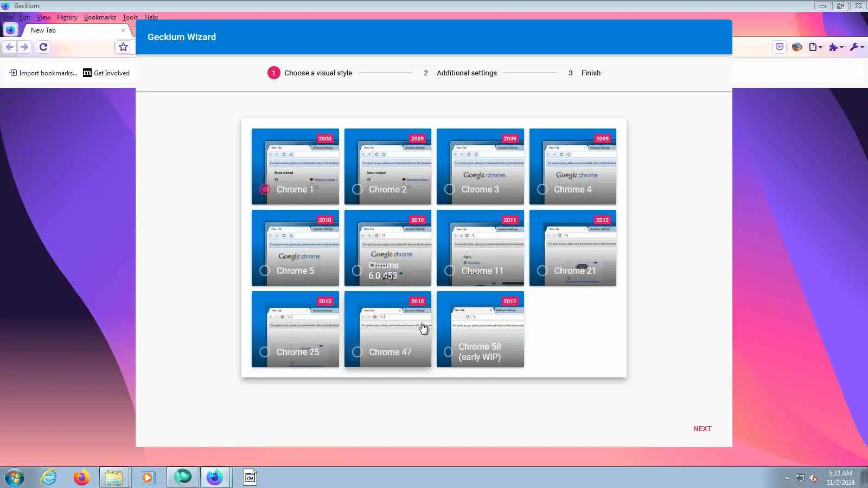Open the File menu
Image resolution: width=868 pixels, height=488 pixels.
pyautogui.click(x=8, y=17)
